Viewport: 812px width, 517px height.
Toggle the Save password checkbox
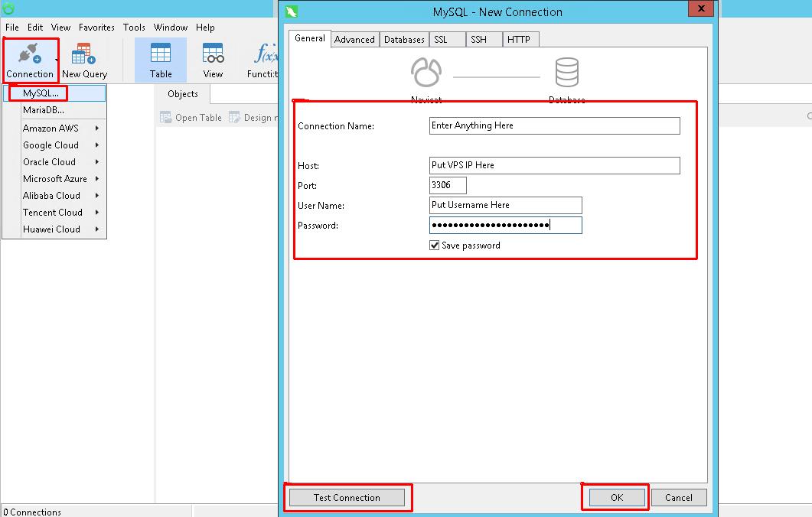435,245
